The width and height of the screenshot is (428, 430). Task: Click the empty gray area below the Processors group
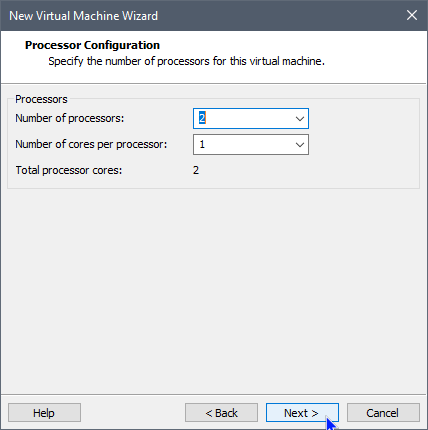tap(213, 290)
